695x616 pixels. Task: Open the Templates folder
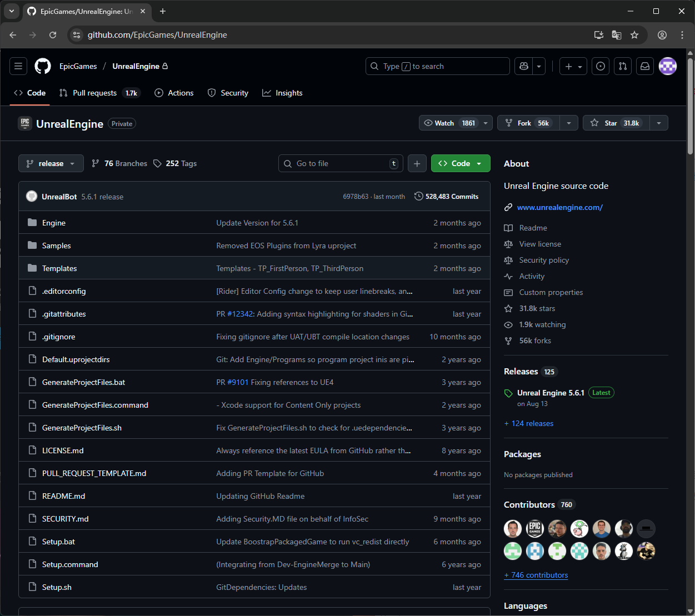point(59,268)
